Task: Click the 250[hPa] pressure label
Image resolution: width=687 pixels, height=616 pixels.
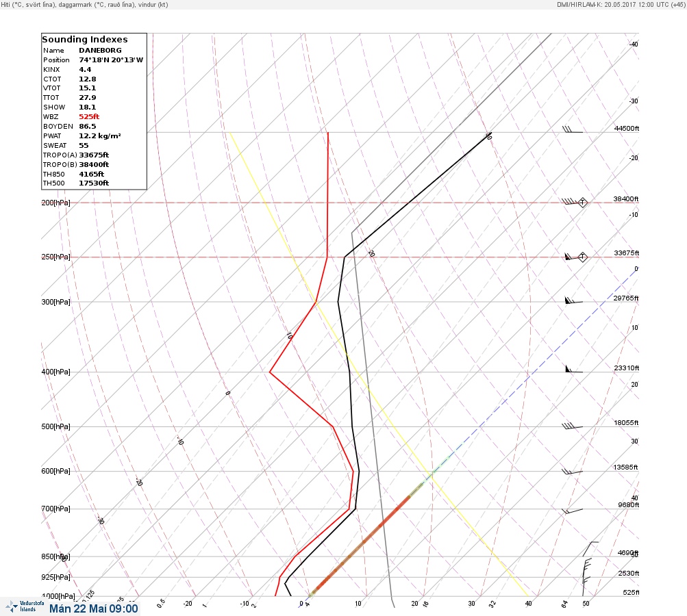Action: (55, 257)
